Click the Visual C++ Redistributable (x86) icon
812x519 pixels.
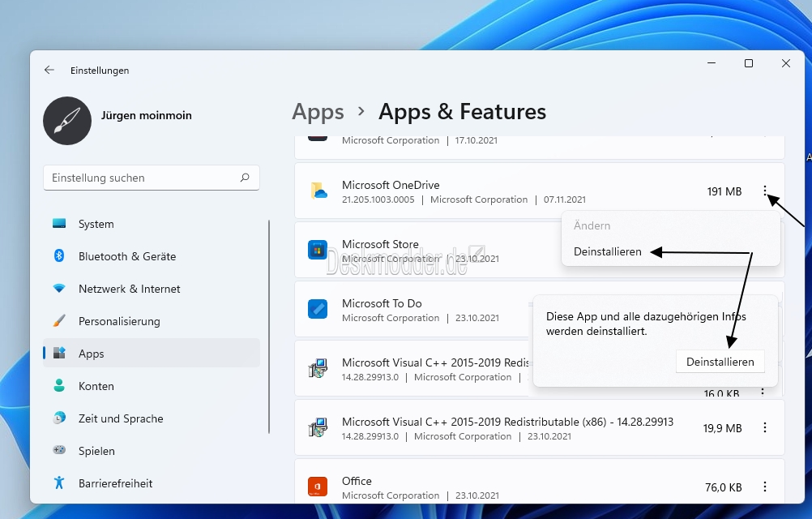(318, 428)
